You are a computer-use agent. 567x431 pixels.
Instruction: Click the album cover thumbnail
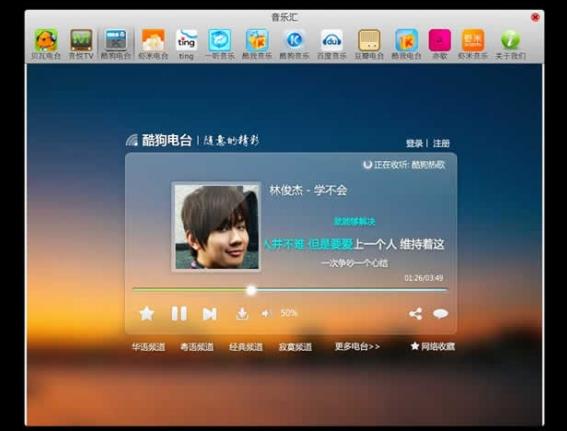(x=217, y=227)
